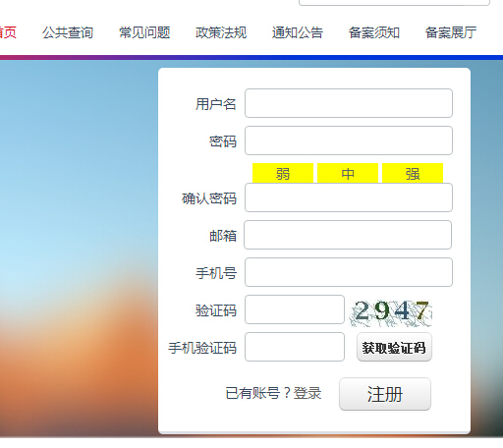
Task: Go to 备案展厅 page
Action: [451, 32]
